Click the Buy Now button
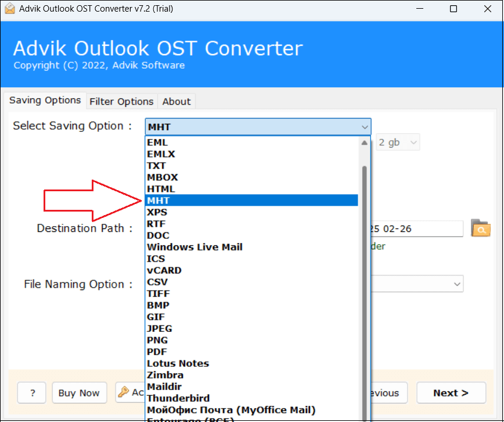504x422 pixels. (79, 393)
